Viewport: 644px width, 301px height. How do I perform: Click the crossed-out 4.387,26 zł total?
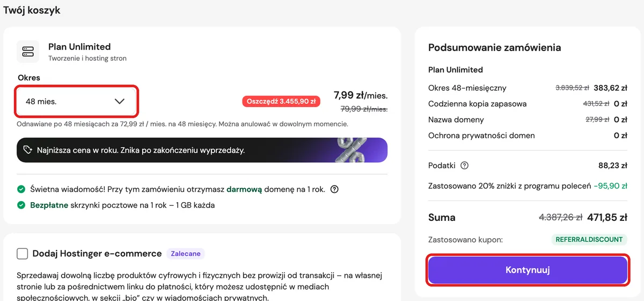coord(561,218)
